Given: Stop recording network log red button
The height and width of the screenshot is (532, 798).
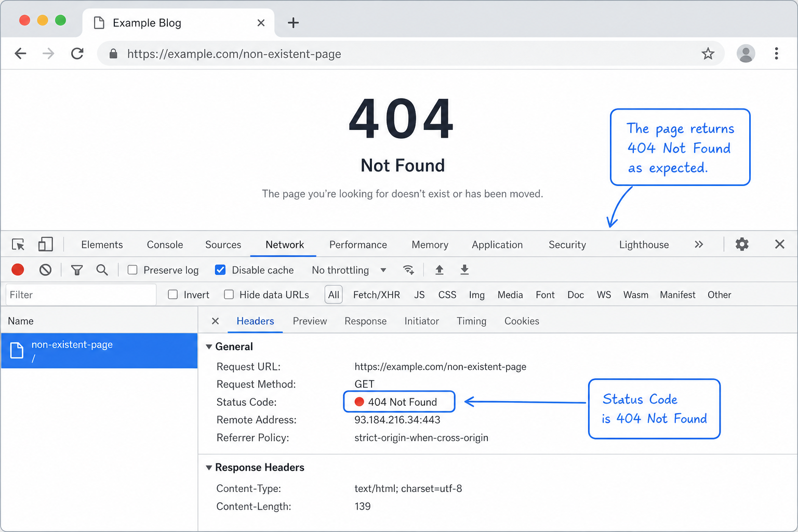Looking at the screenshot, I should 18,270.
